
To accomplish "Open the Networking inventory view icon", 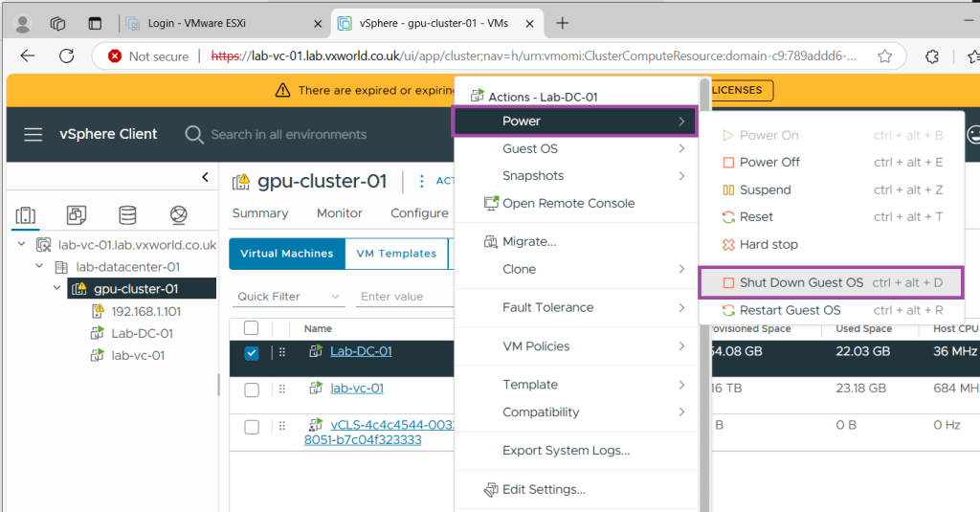I will [178, 214].
